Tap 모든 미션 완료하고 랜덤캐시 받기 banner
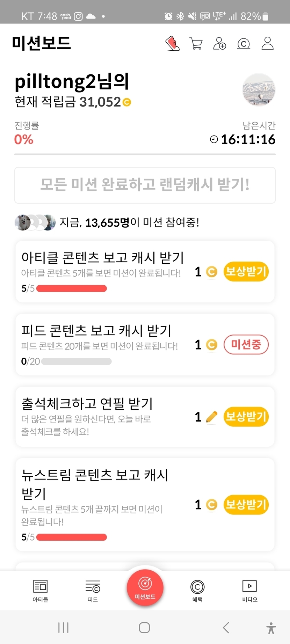The width and height of the screenshot is (290, 644). point(145,185)
